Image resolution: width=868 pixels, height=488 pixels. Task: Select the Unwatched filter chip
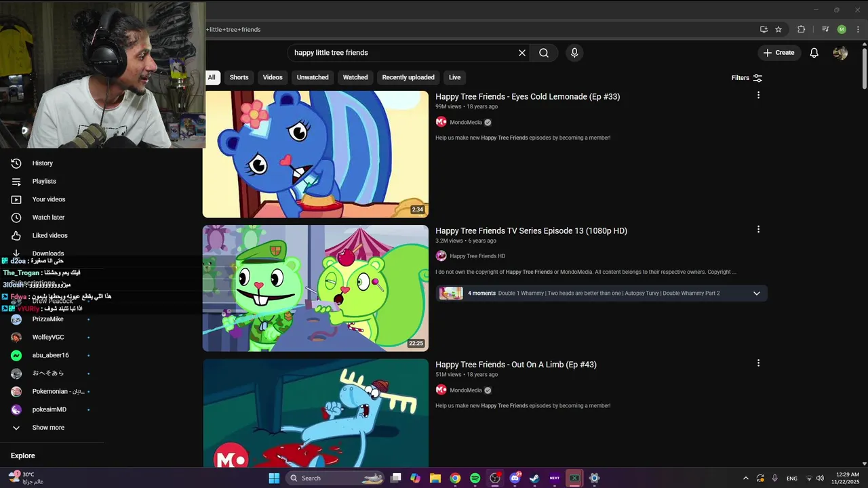(x=313, y=77)
